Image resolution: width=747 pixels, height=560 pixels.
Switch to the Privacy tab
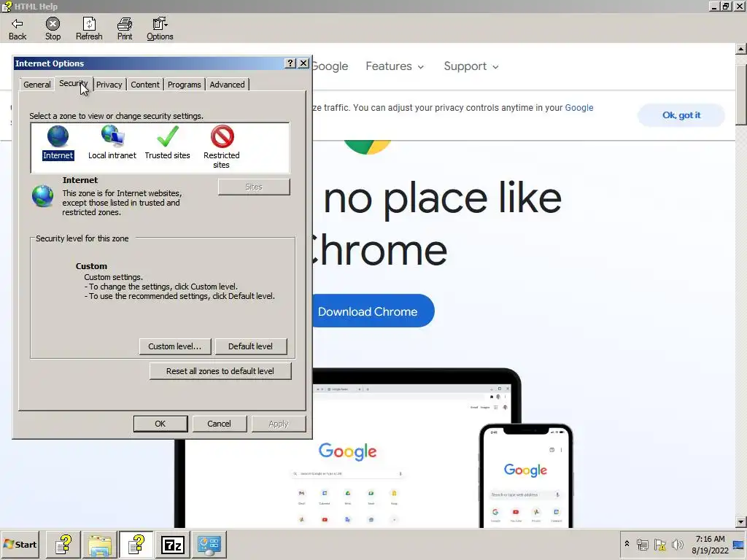coord(109,85)
